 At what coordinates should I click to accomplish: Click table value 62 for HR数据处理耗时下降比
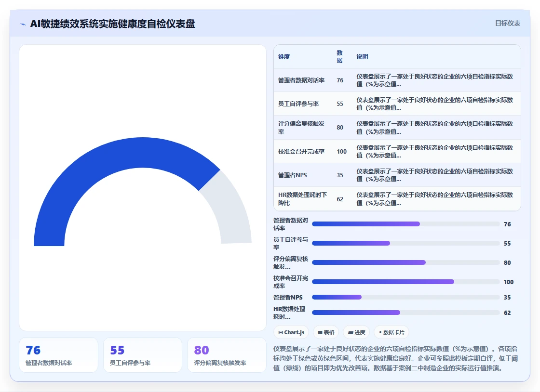click(x=340, y=199)
